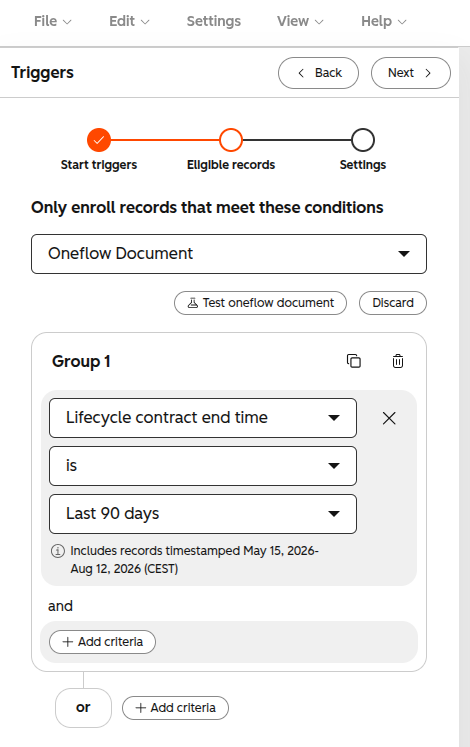The width and height of the screenshot is (470, 747).
Task: Jump to the Settings step circle
Action: point(363,140)
